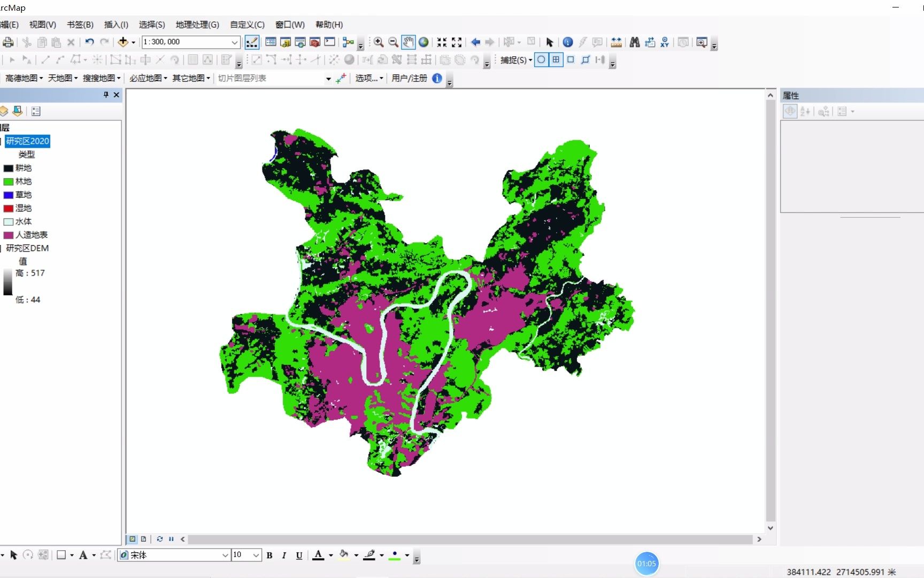This screenshot has height=578, width=924.
Task: Open the Catalog window icon
Action: tap(286, 42)
